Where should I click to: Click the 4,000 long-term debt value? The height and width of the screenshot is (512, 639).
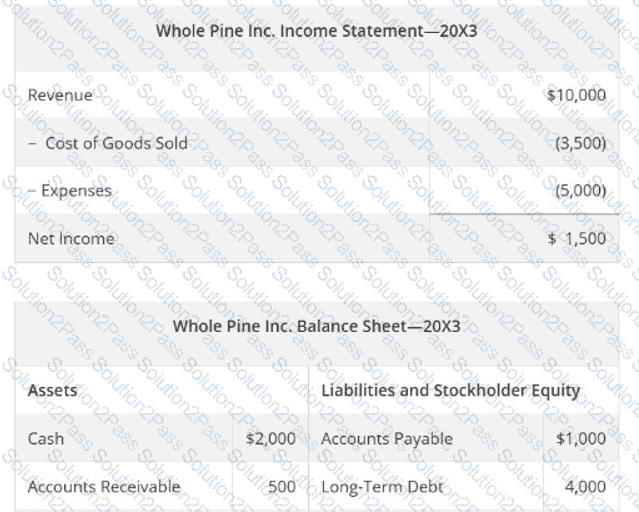(585, 487)
